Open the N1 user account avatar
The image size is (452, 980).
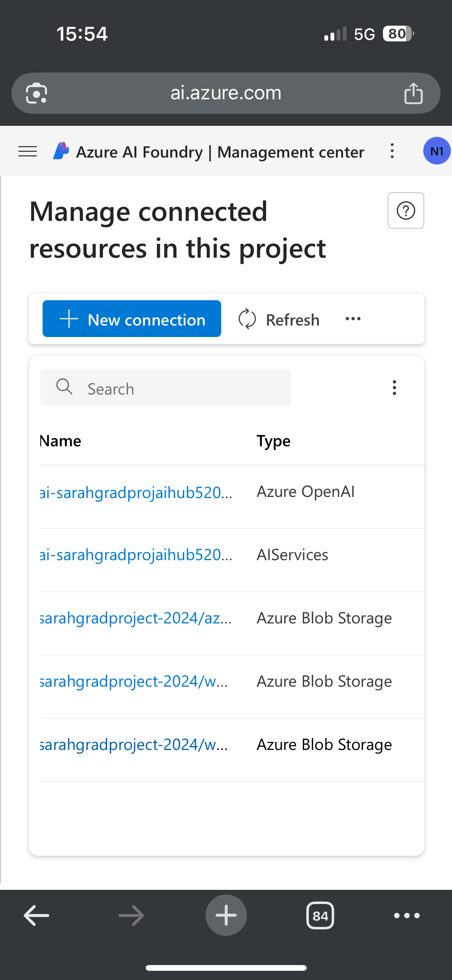pyautogui.click(x=437, y=151)
